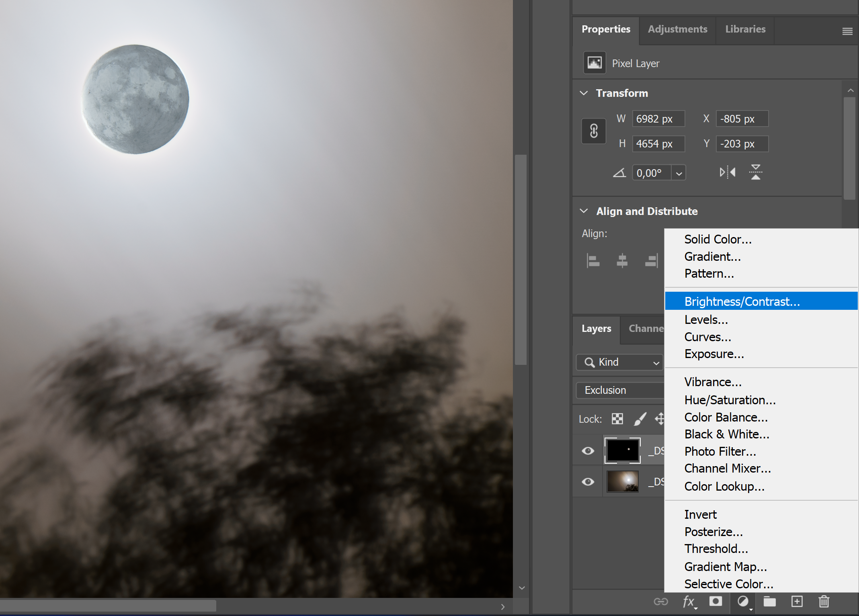Viewport: 859px width, 616px height.
Task: Hide the masked _DS layer
Action: (588, 450)
